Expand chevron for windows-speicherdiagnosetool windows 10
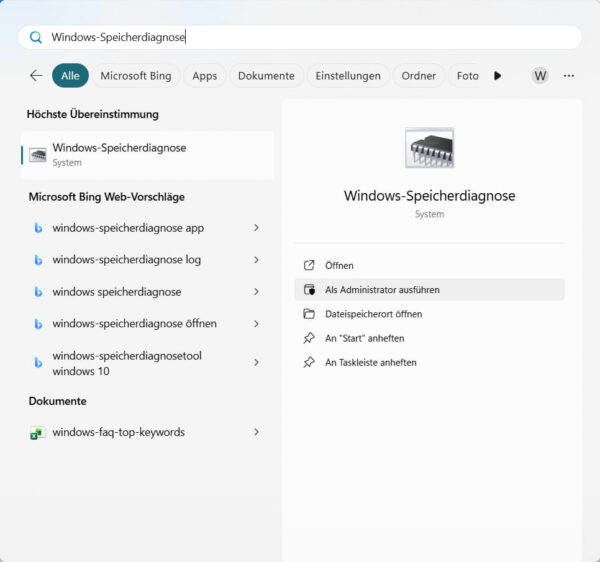 [256, 362]
